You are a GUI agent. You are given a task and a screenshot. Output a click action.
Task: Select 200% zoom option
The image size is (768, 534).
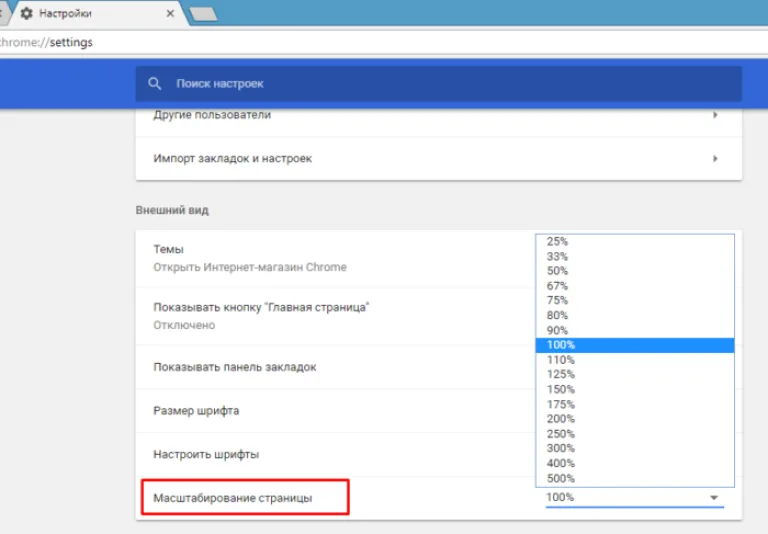(x=635, y=419)
